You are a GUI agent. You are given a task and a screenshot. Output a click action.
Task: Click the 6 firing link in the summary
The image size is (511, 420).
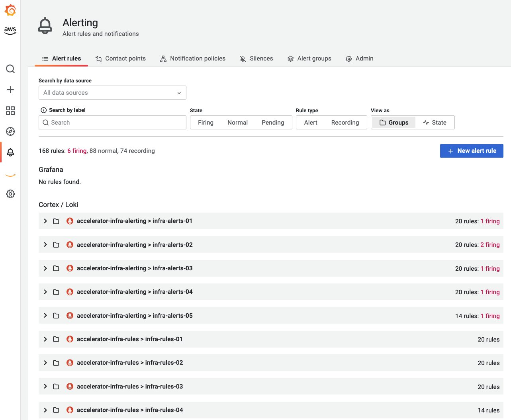point(76,150)
